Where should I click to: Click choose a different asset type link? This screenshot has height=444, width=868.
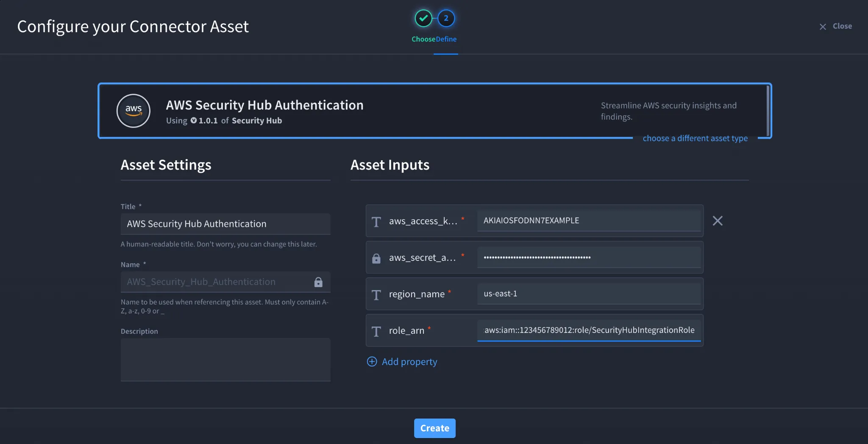pyautogui.click(x=695, y=138)
